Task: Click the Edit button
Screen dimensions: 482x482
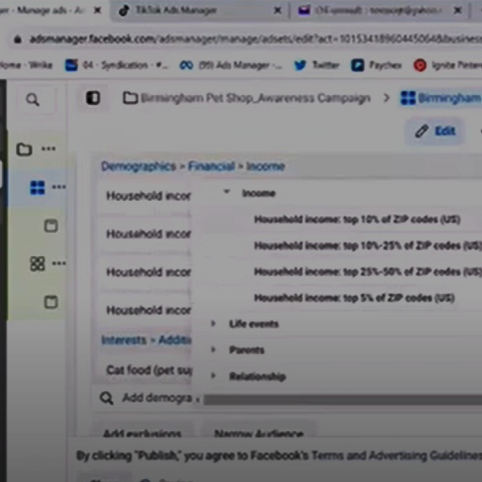Action: pos(435,131)
